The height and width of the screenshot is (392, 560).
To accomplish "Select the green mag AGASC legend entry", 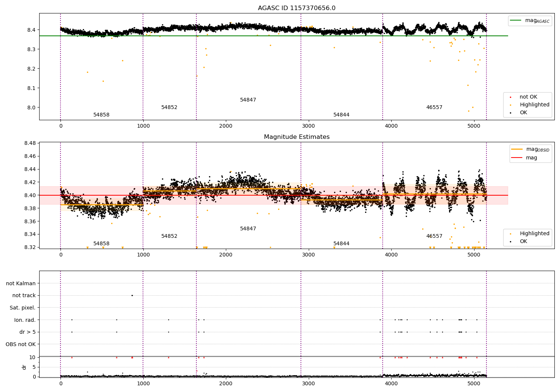I will (530, 21).
